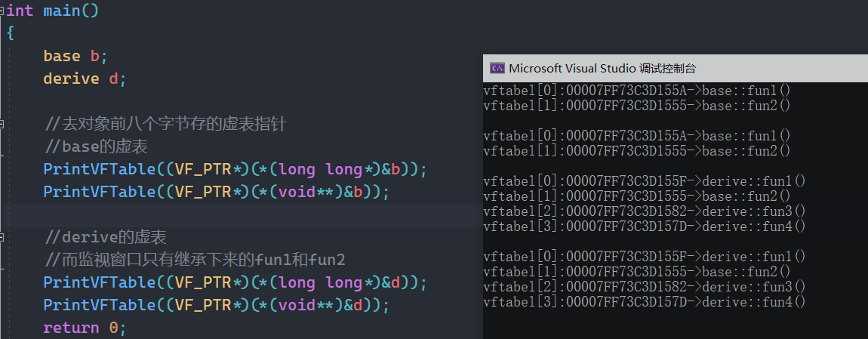Click last console line showing derive::fun4()

[644, 302]
